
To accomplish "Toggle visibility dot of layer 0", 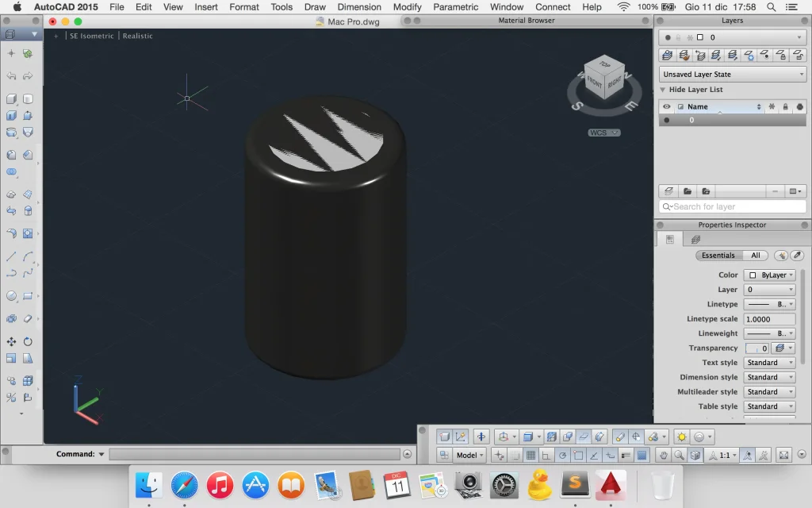I will (666, 121).
